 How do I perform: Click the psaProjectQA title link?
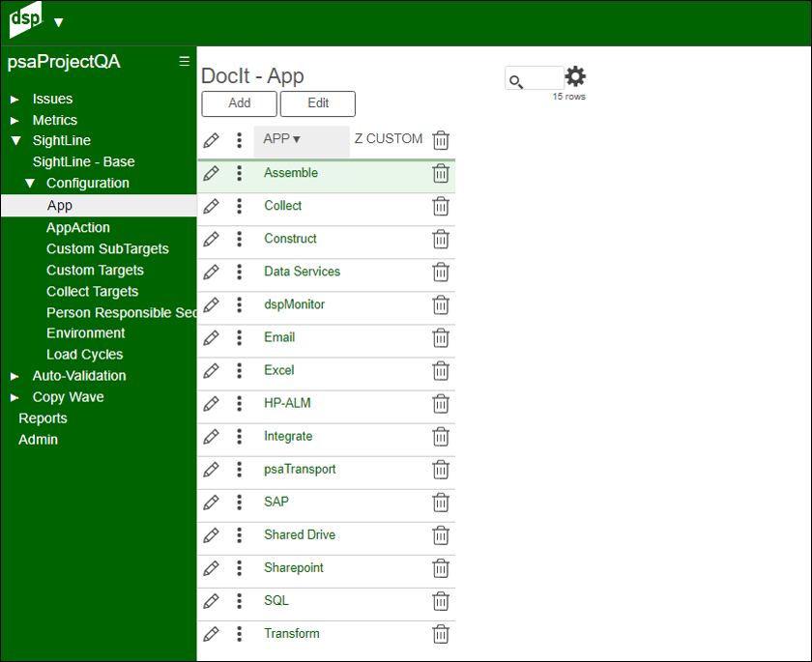pyautogui.click(x=64, y=62)
